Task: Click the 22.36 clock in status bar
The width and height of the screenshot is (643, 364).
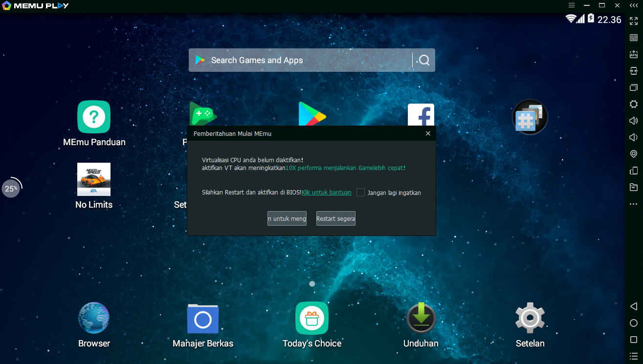Action: click(609, 20)
